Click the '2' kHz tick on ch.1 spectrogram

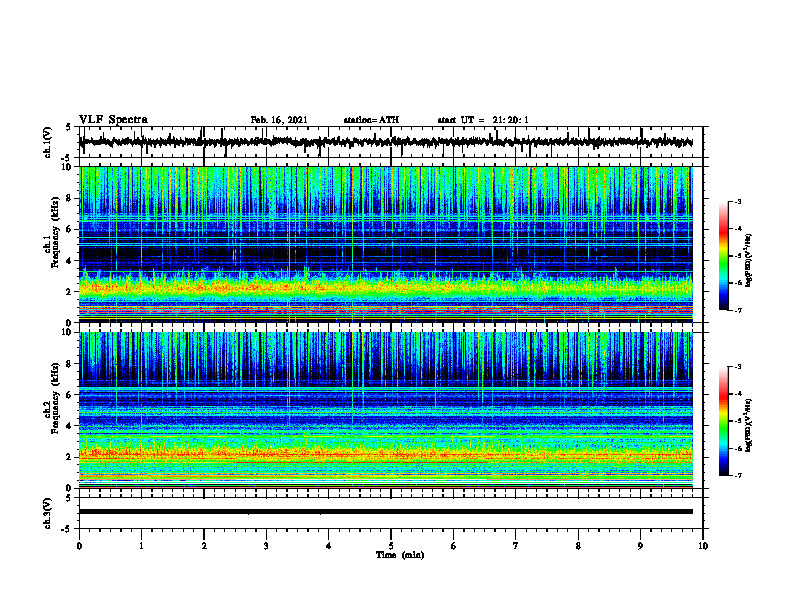(x=69, y=292)
